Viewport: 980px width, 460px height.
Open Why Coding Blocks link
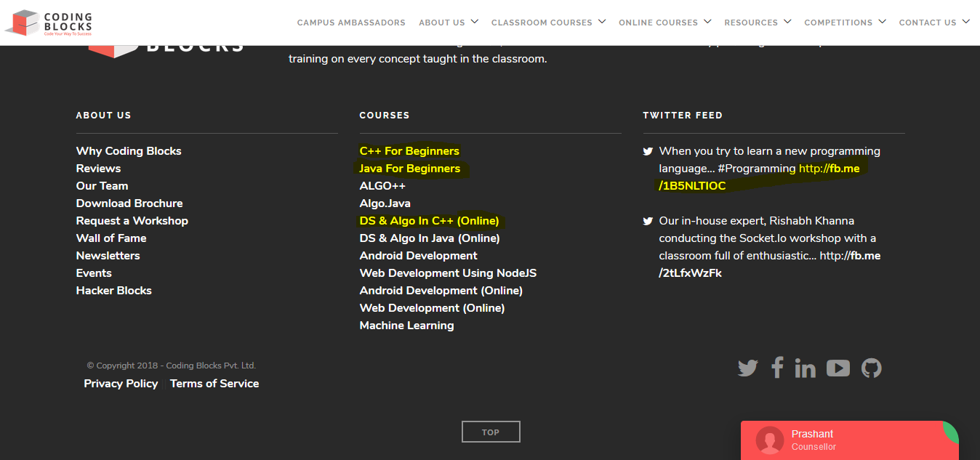click(x=129, y=151)
